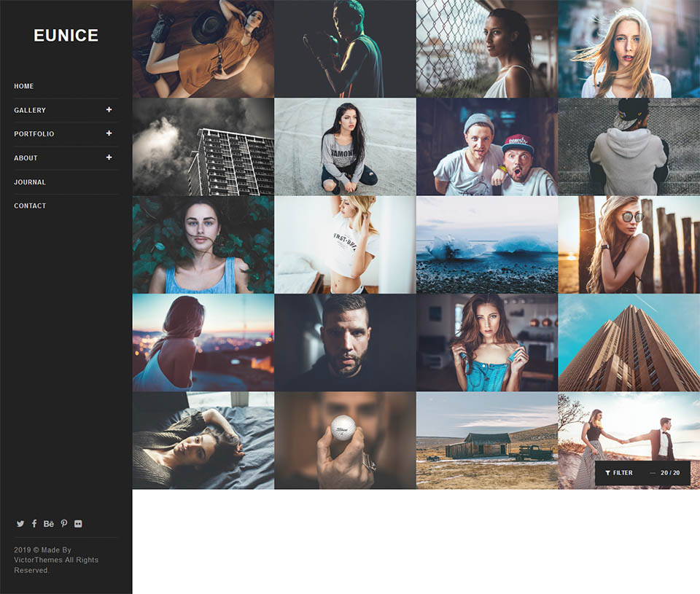Open the Behance social icon
Screen dimensions: 700x594
click(x=49, y=524)
